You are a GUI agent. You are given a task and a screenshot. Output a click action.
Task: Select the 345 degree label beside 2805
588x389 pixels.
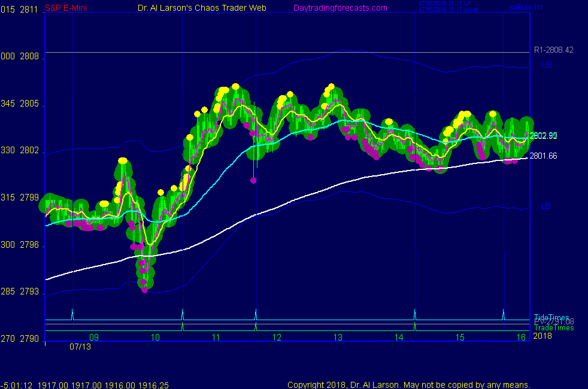tap(8, 104)
